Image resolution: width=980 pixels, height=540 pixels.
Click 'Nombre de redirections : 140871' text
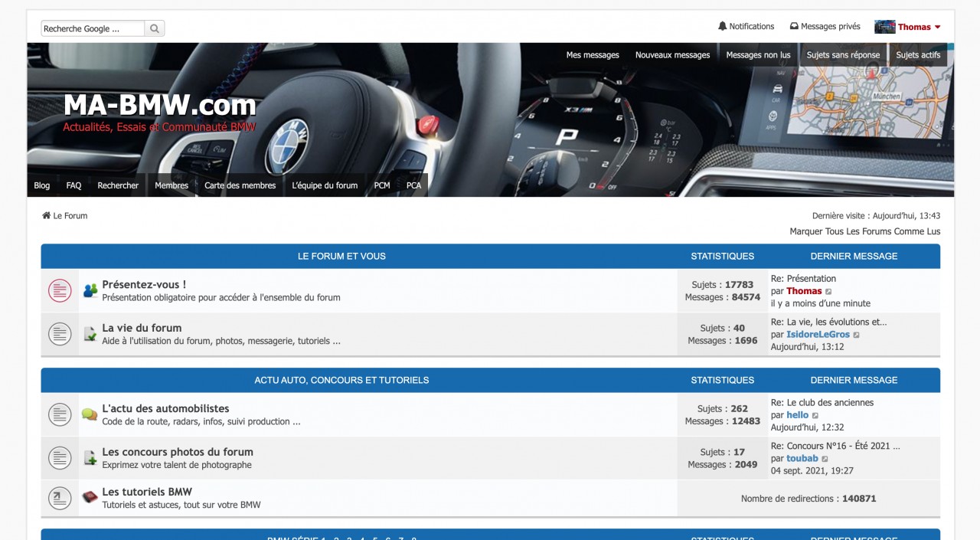coord(808,499)
